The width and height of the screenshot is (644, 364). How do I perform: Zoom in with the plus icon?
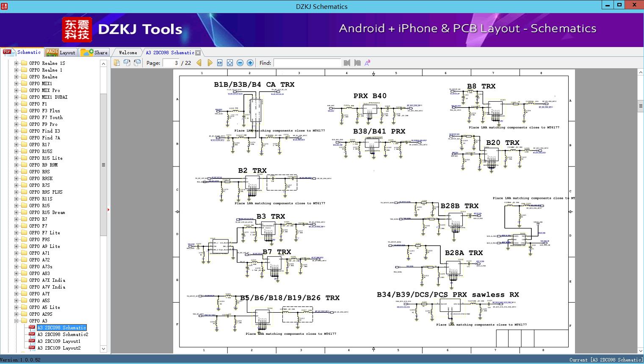250,63
